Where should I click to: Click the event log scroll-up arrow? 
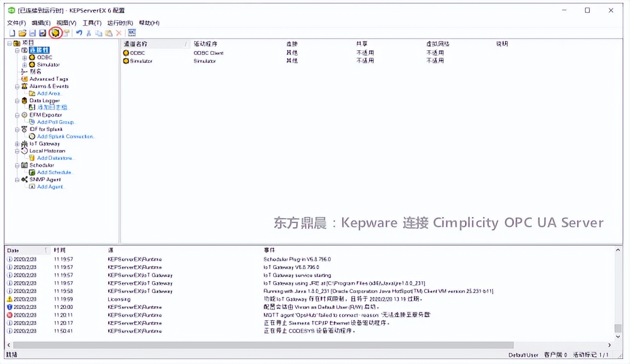click(x=618, y=250)
